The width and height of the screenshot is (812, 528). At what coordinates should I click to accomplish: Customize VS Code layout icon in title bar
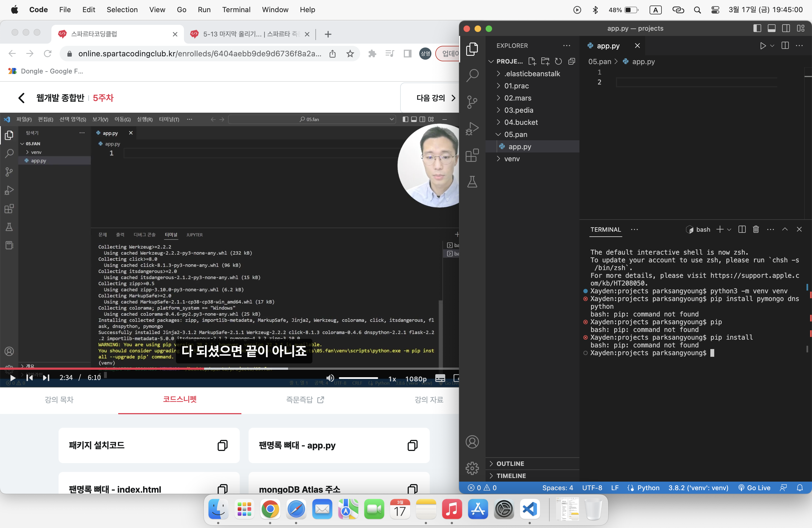[800, 28]
